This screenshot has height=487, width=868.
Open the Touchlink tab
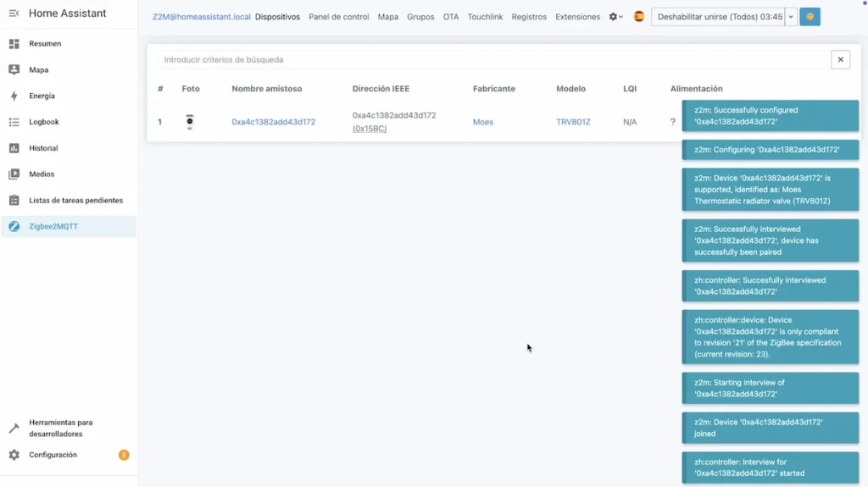click(485, 17)
